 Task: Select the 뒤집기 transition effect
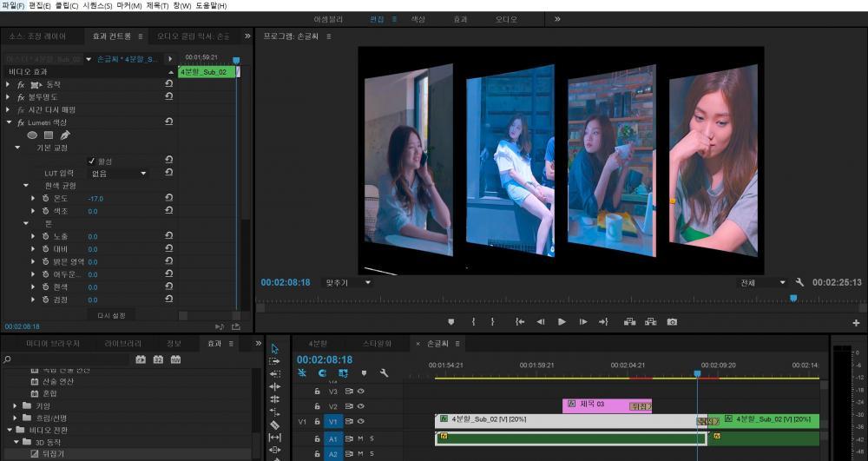[53, 453]
